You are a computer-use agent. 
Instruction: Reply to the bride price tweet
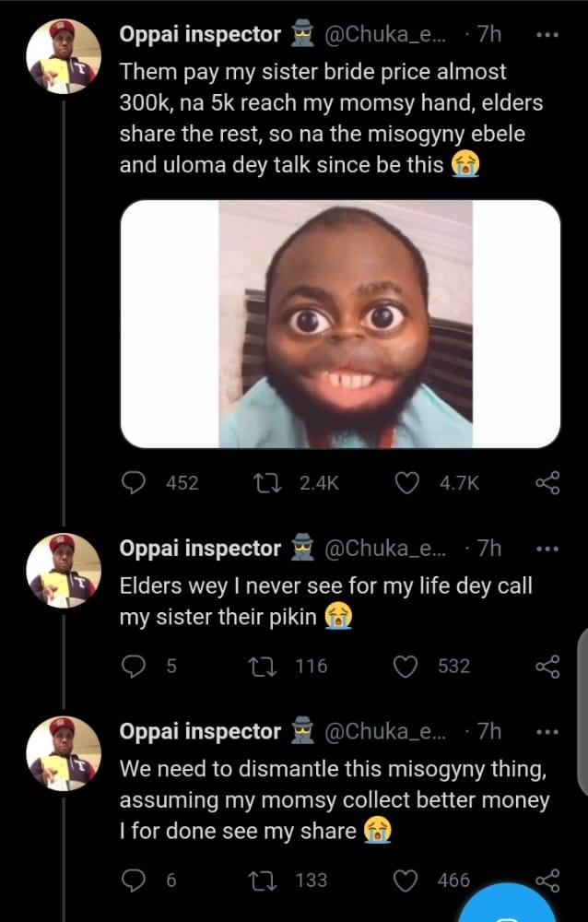135,482
